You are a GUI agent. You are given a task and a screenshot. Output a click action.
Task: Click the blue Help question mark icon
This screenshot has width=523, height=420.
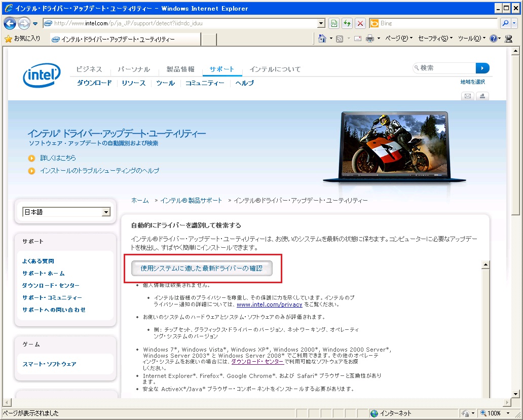pyautogui.click(x=494, y=39)
